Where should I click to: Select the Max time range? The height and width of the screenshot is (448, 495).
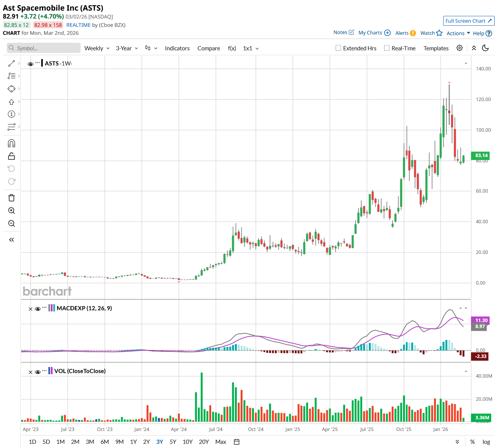click(x=221, y=442)
